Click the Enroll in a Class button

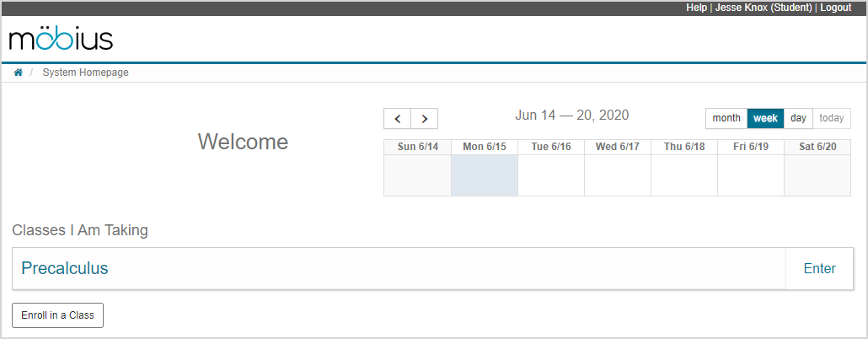57,315
